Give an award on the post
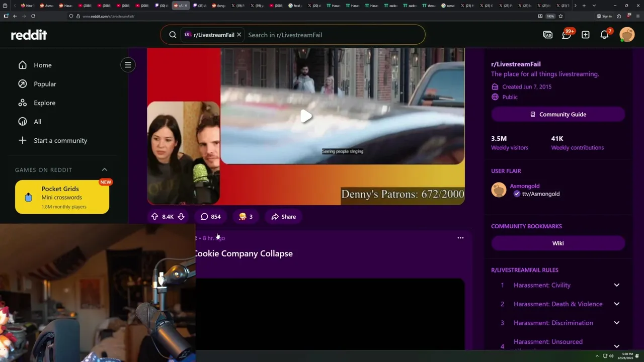The image size is (644, 362). tap(246, 217)
